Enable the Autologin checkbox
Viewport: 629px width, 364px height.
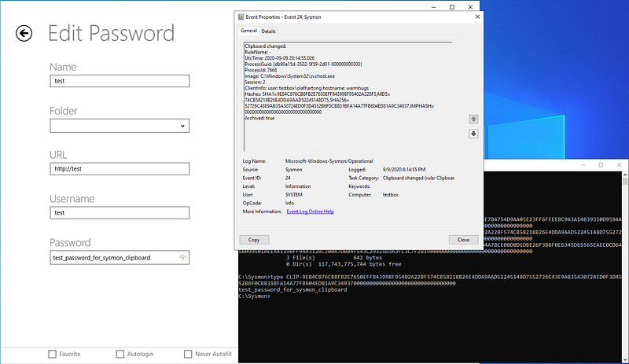click(x=120, y=354)
